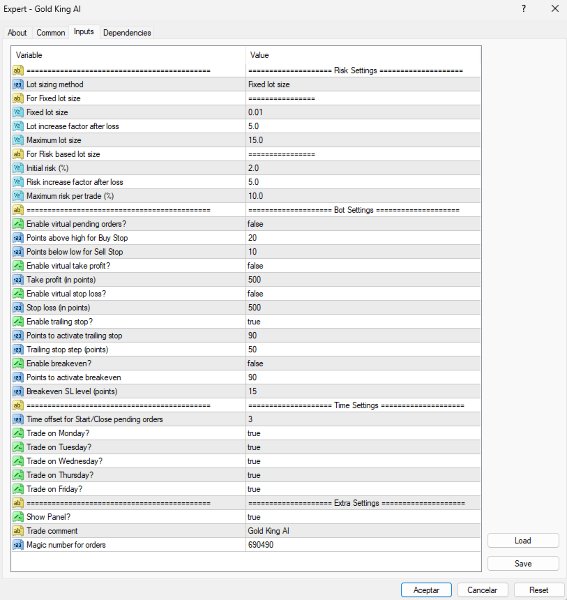This screenshot has height=600, width=567.
Task: Open the Dependencies tab
Action: 127,33
